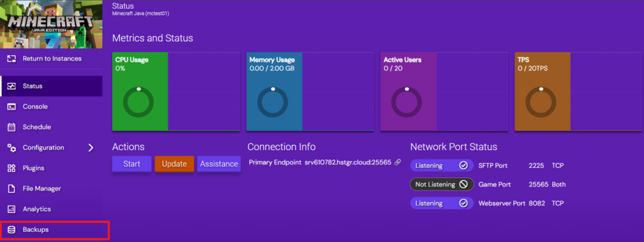Screen dimensions: 644x242
Task: Click the File Manager document icon
Action: 11,189
